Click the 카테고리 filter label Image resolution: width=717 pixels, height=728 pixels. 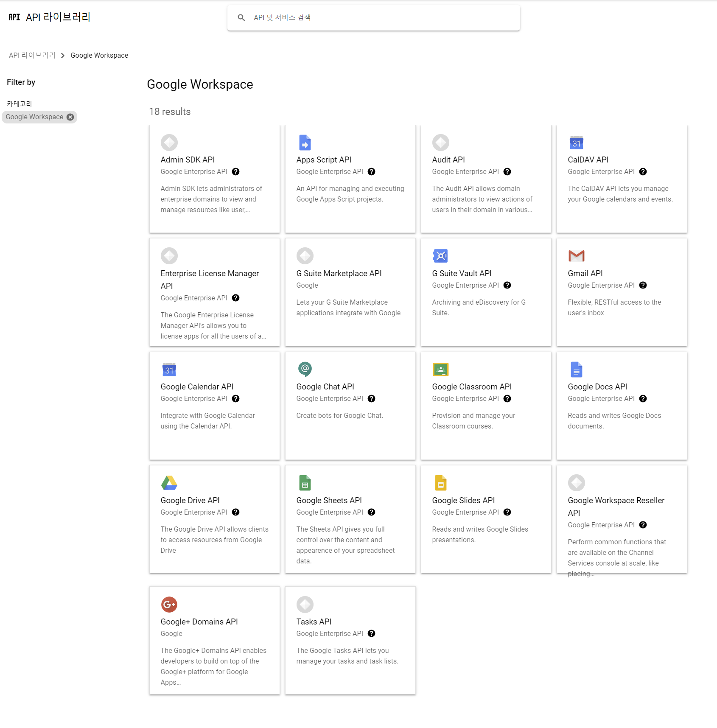20,104
